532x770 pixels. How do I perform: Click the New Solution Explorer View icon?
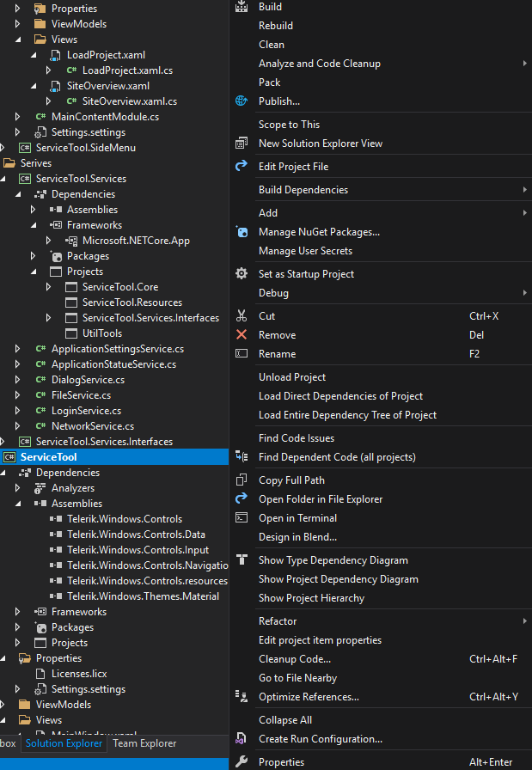[x=242, y=144]
